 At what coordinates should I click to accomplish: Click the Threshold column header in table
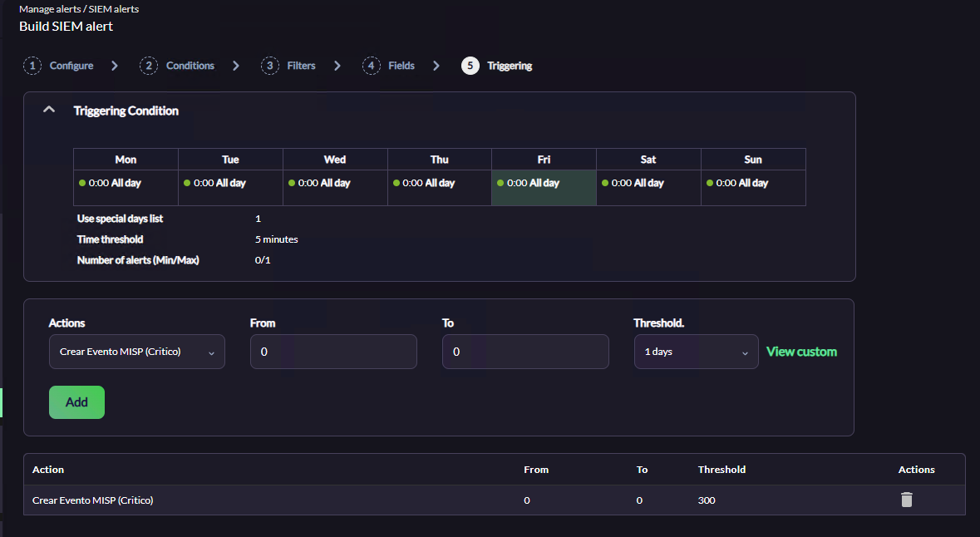click(x=721, y=470)
